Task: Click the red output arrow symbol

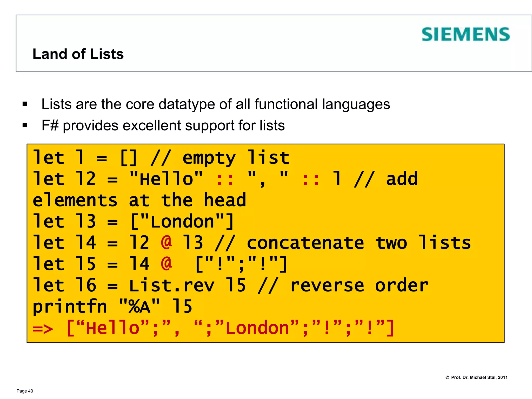Action: click(x=43, y=329)
